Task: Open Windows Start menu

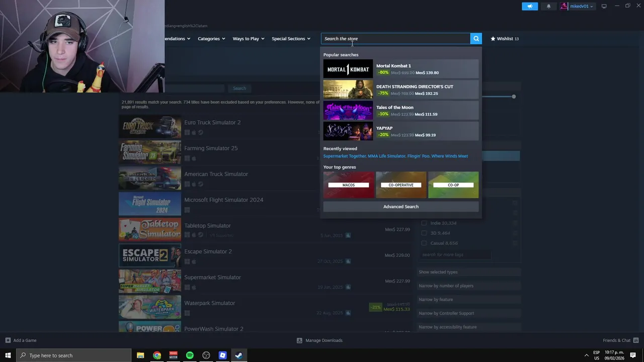Action: (x=8, y=355)
